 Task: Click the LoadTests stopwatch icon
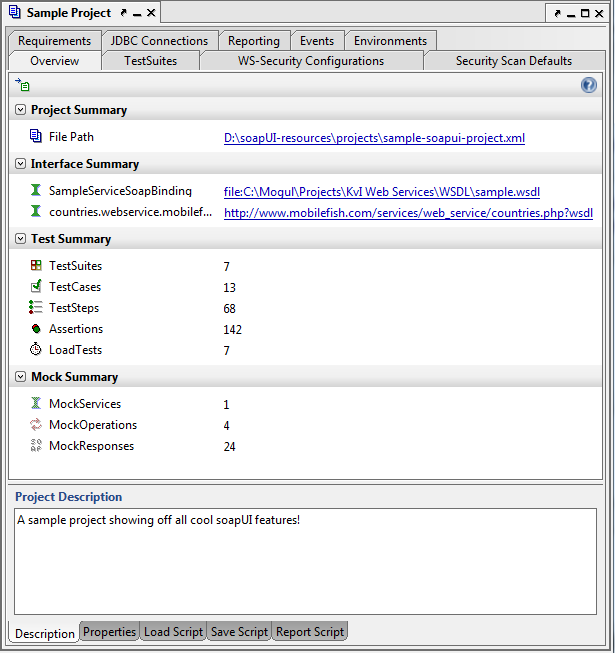coord(36,349)
